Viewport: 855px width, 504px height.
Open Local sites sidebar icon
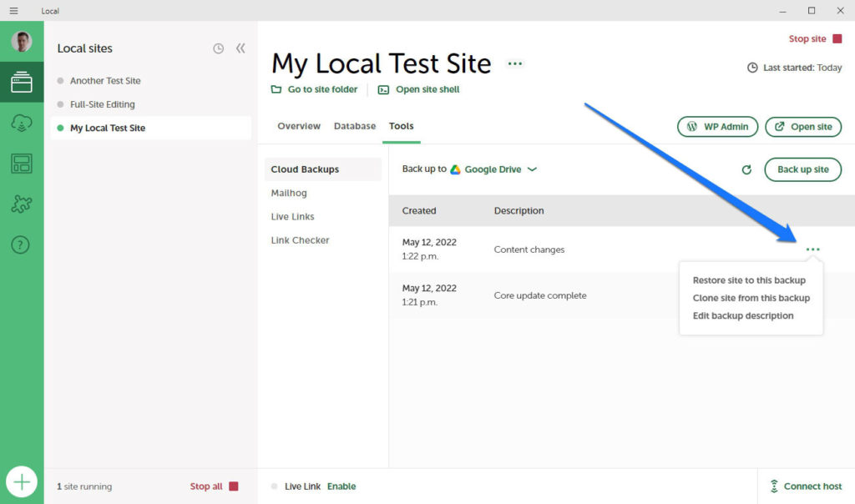22,82
